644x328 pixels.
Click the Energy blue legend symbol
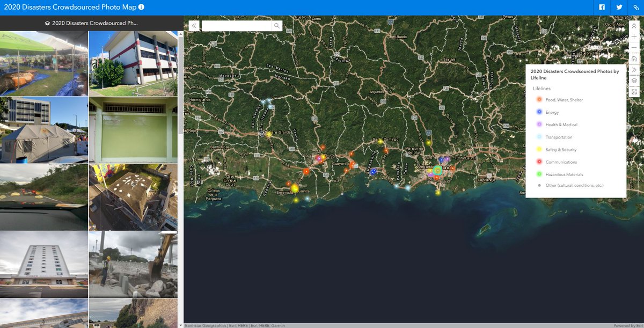click(539, 112)
